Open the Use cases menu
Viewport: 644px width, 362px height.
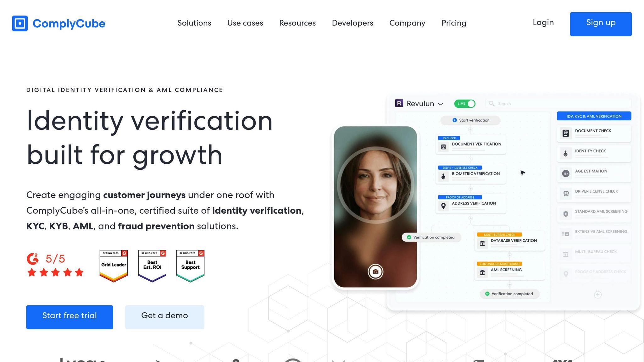[x=245, y=23]
